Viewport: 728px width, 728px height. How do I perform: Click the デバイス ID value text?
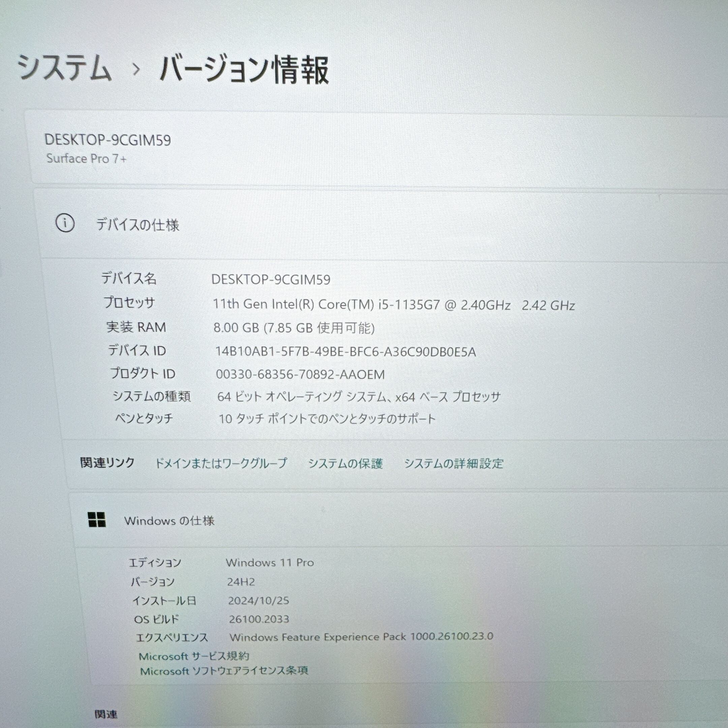point(345,352)
